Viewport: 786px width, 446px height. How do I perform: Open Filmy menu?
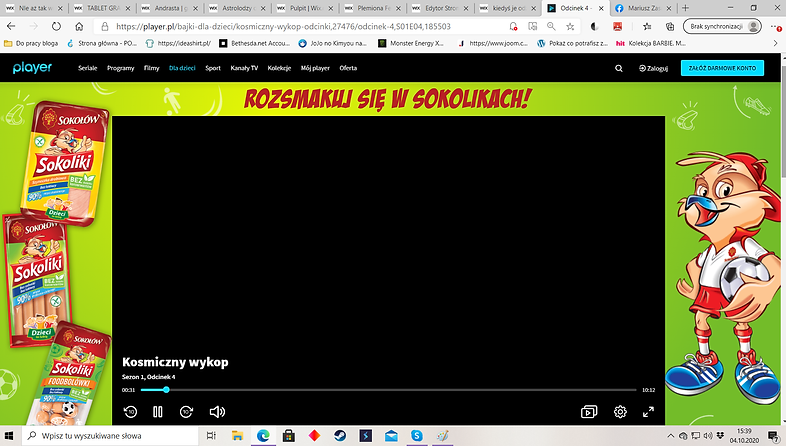151,68
